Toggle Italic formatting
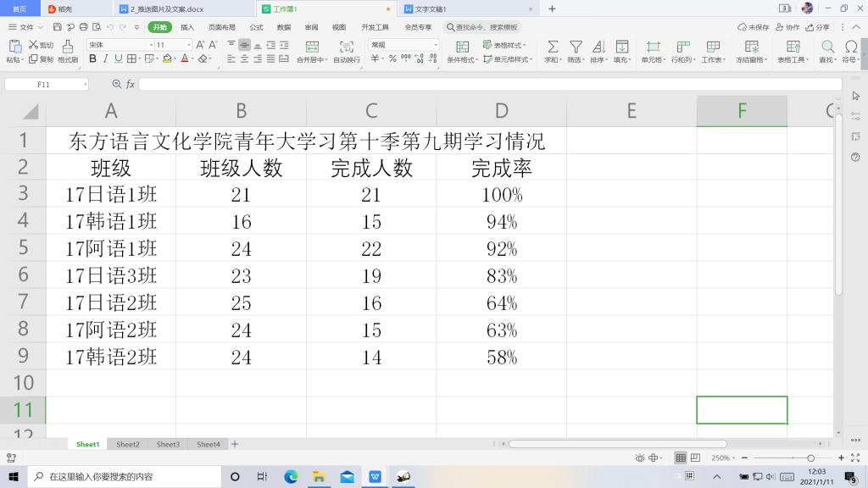The image size is (868, 488). click(x=106, y=59)
